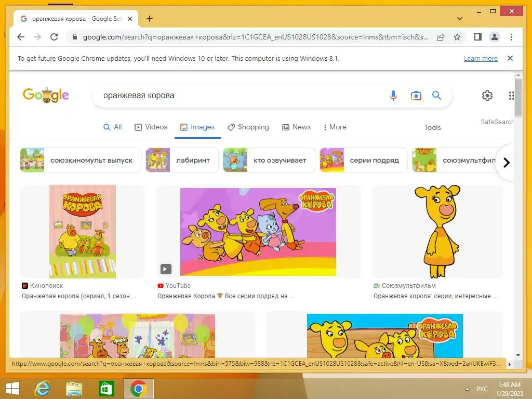Share this page from address bar

[441, 37]
